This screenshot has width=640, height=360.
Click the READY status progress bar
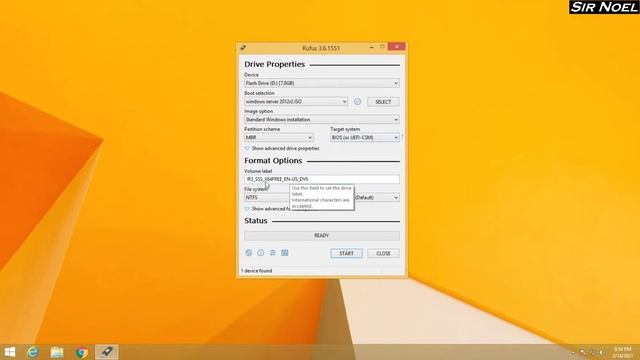tap(322, 236)
